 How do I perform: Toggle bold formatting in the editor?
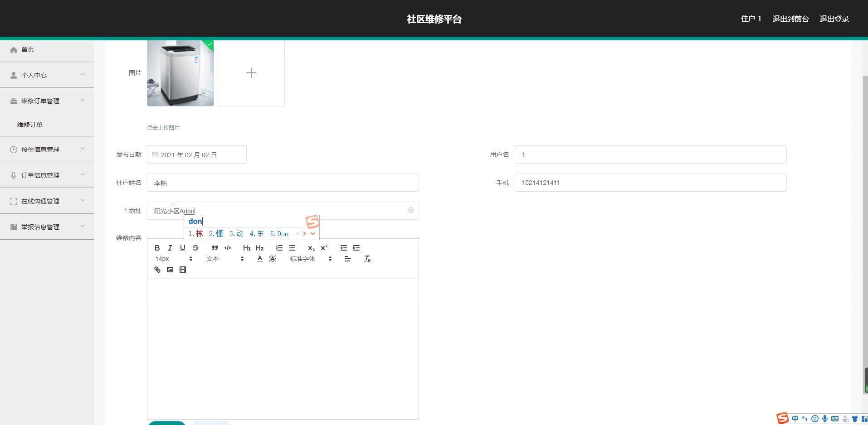[x=157, y=248]
